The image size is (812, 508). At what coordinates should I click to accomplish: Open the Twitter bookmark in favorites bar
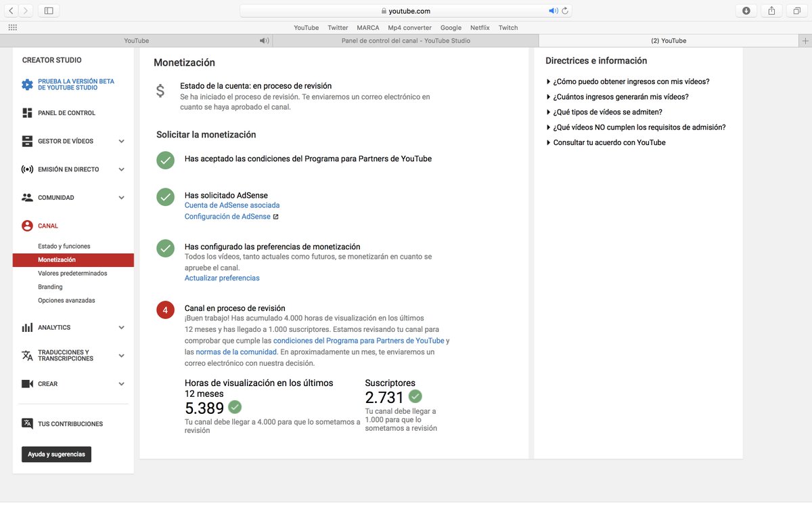pos(338,28)
